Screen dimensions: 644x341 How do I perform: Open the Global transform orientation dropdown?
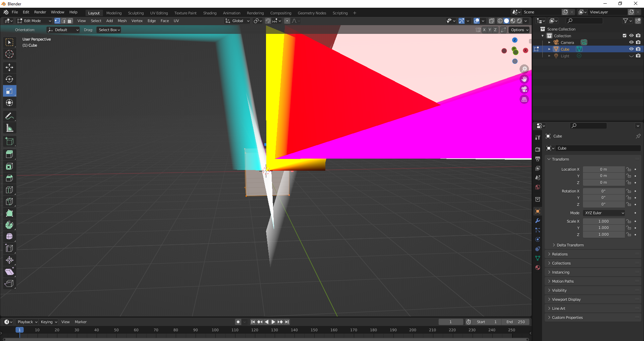coord(237,21)
